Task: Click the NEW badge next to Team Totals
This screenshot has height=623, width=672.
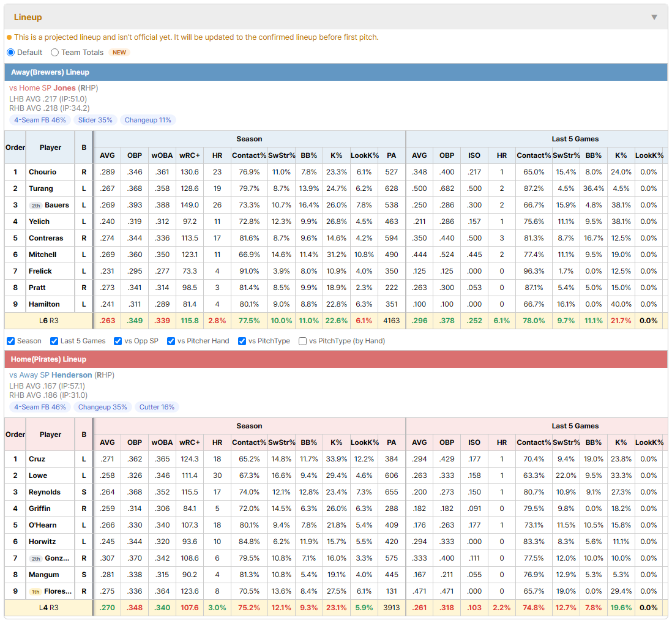Action: tap(119, 52)
